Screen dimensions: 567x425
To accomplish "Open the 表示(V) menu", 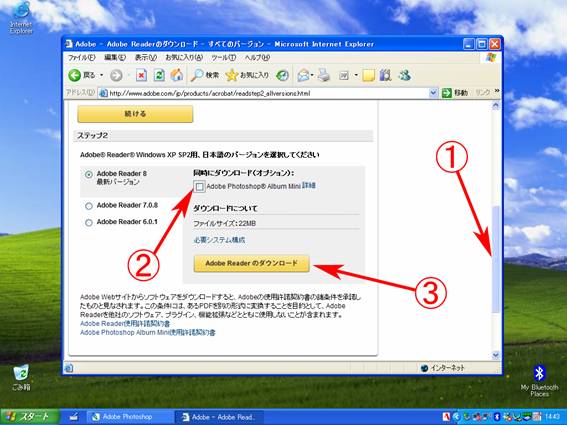I will (146, 58).
